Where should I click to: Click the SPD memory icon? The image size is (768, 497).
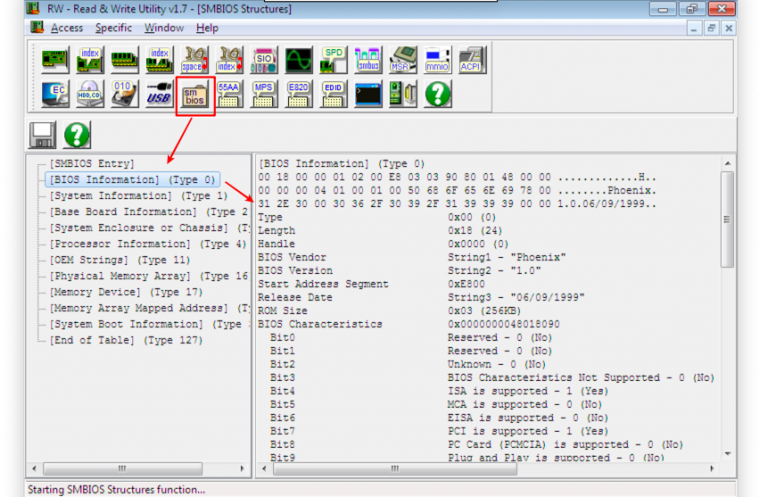[x=334, y=59]
